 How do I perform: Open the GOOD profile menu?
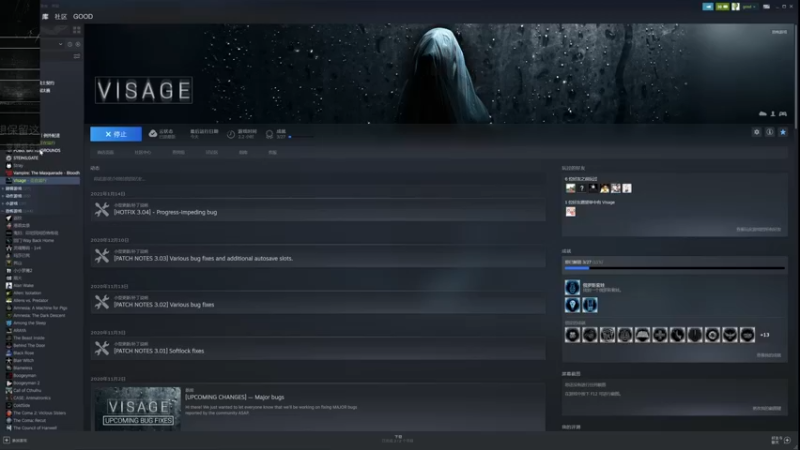[83, 16]
